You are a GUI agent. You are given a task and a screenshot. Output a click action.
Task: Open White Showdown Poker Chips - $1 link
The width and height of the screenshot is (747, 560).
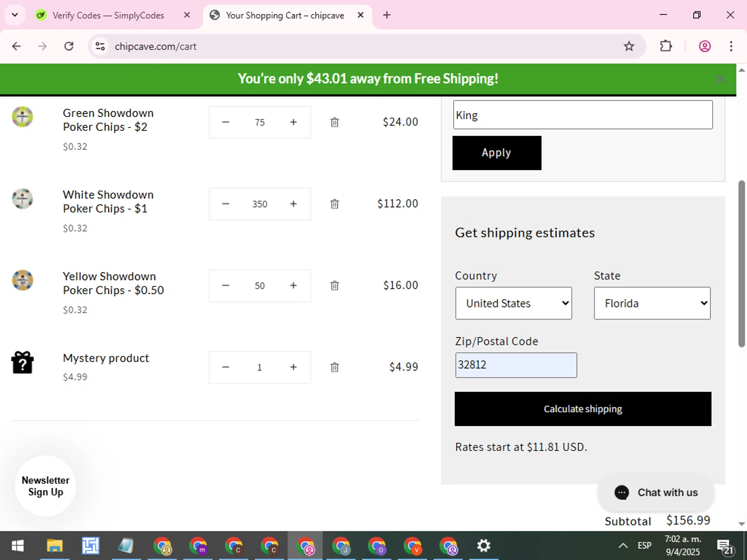pyautogui.click(x=108, y=202)
